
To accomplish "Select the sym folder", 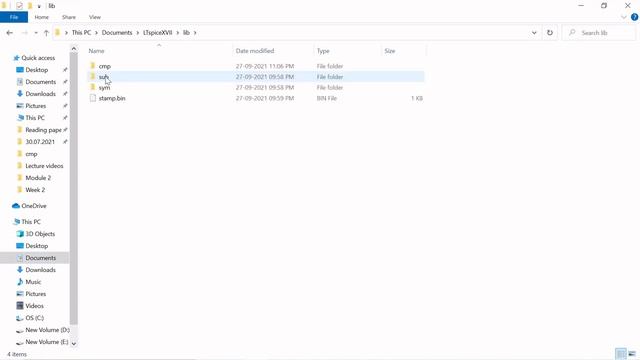I will pyautogui.click(x=104, y=88).
